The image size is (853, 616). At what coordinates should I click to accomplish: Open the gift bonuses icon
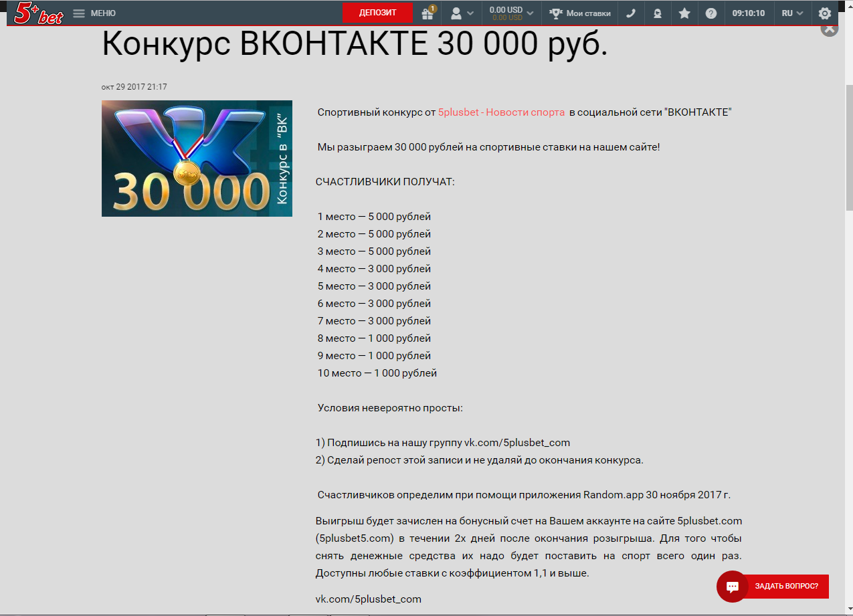[428, 13]
